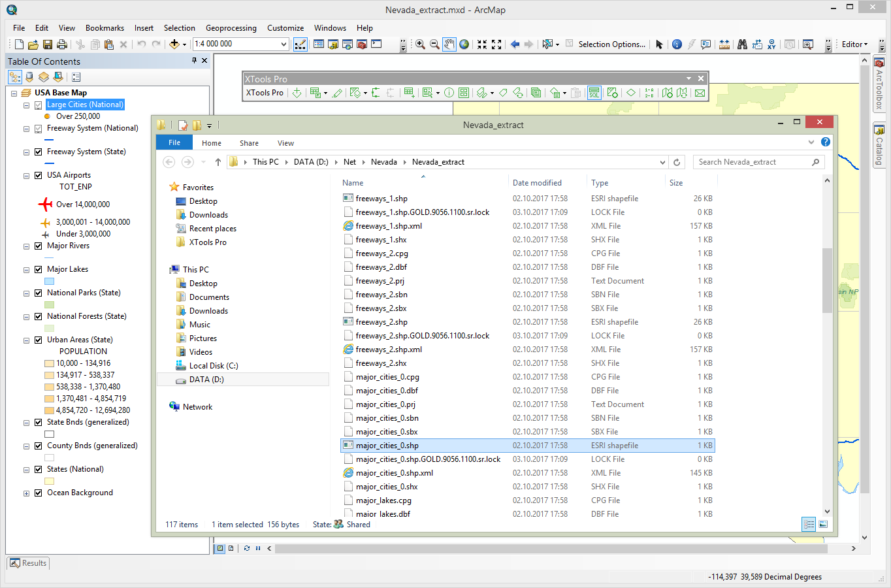891x588 pixels.
Task: Toggle the Editor Toolbar icon
Action: point(300,44)
